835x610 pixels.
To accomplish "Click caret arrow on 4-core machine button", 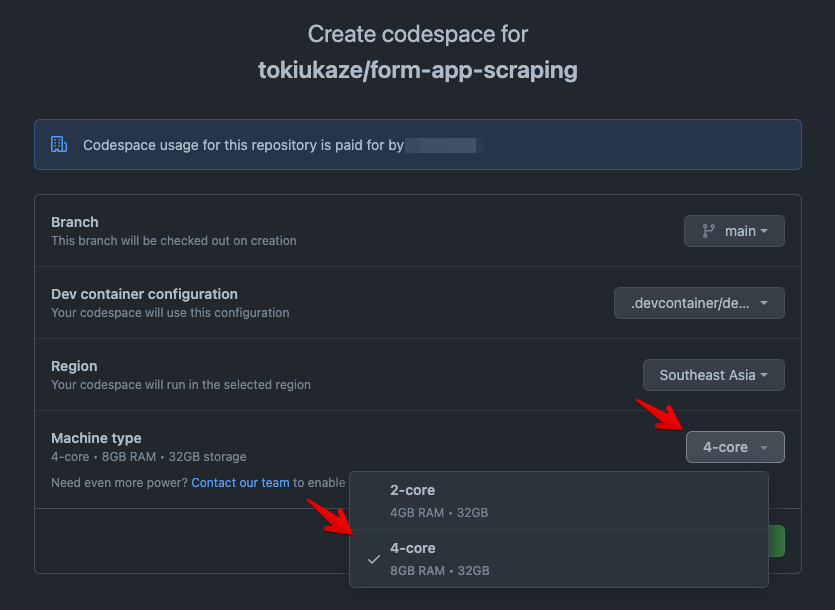I will tap(765, 447).
